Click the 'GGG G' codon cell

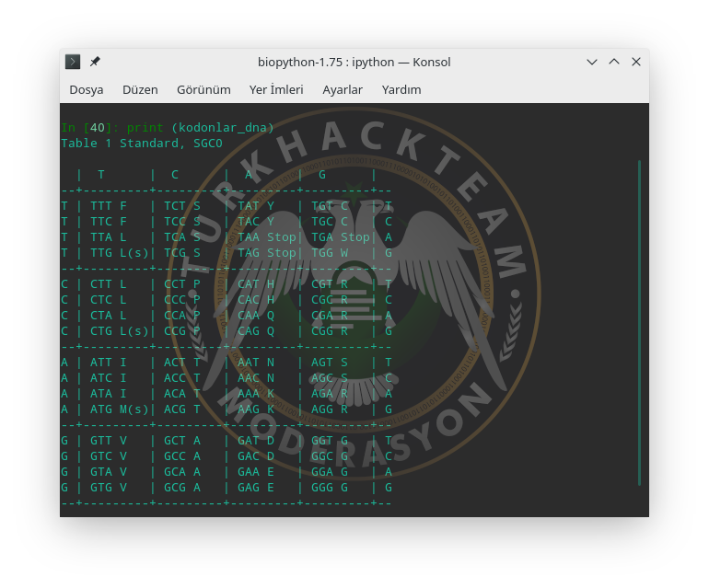(x=330, y=488)
